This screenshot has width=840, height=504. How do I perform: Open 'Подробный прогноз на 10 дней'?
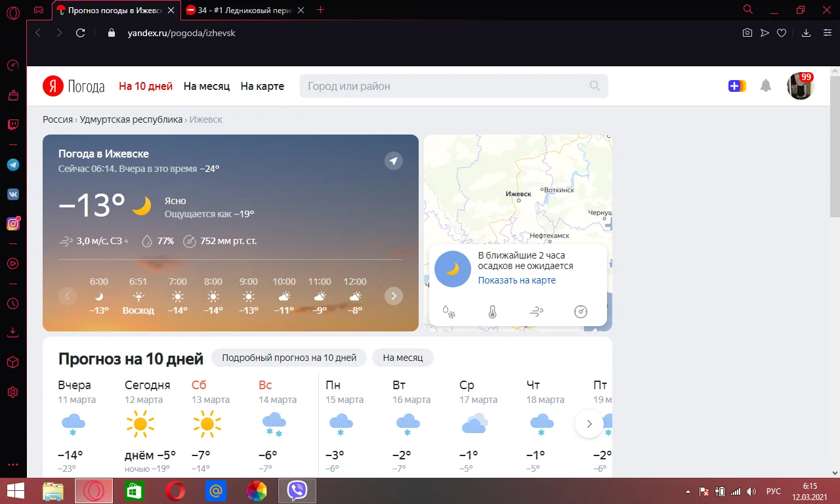pos(289,358)
